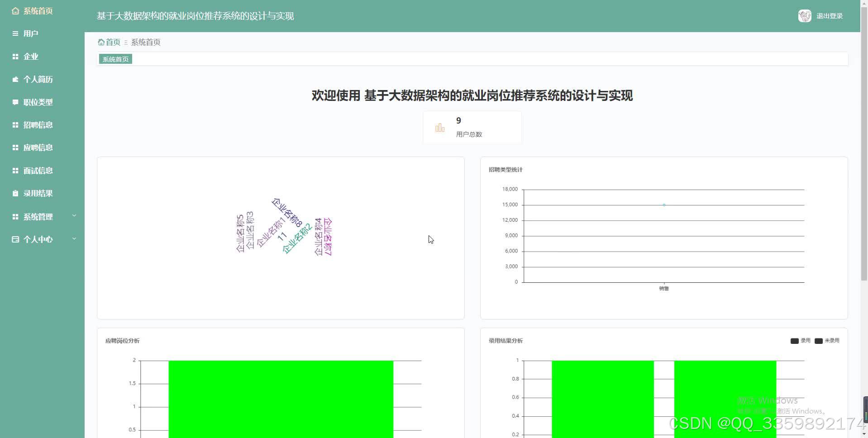The width and height of the screenshot is (868, 438).
Task: Click the 销售 axis label
Action: pos(664,288)
